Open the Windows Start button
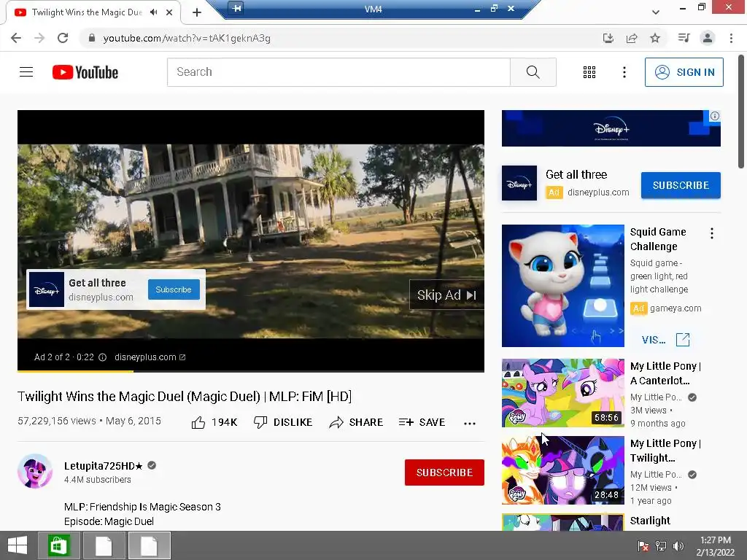The height and width of the screenshot is (560, 747). pos(18,545)
